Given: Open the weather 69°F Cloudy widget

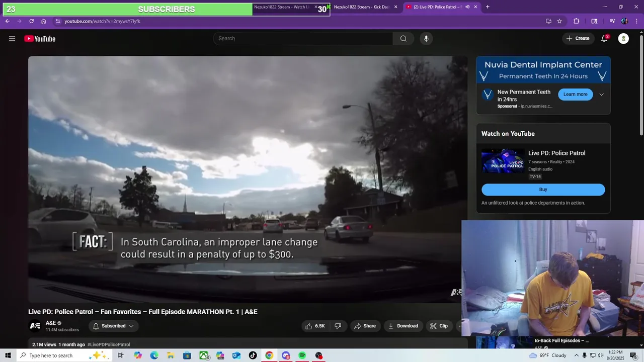Looking at the screenshot, I should 548,355.
